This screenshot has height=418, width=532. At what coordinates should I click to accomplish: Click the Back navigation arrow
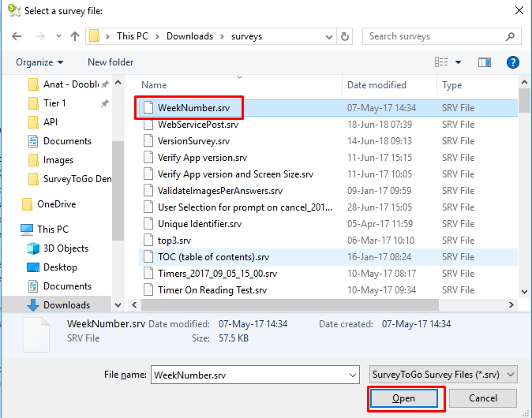(x=17, y=36)
